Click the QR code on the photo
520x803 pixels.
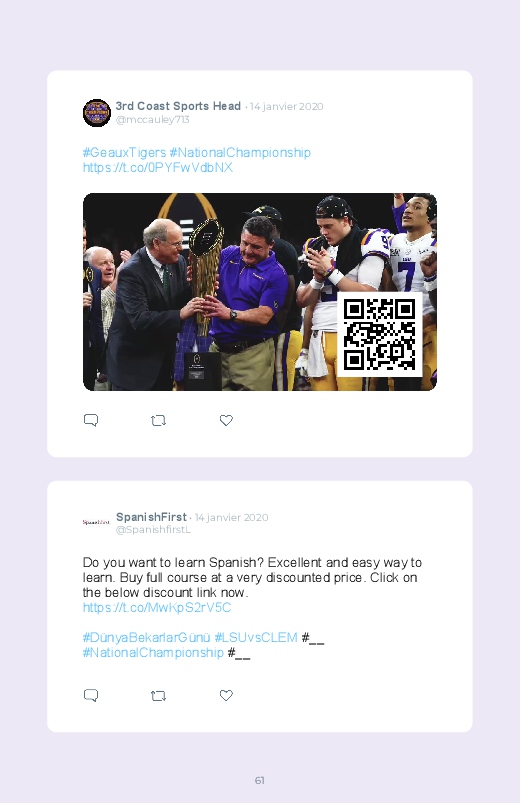click(380, 334)
